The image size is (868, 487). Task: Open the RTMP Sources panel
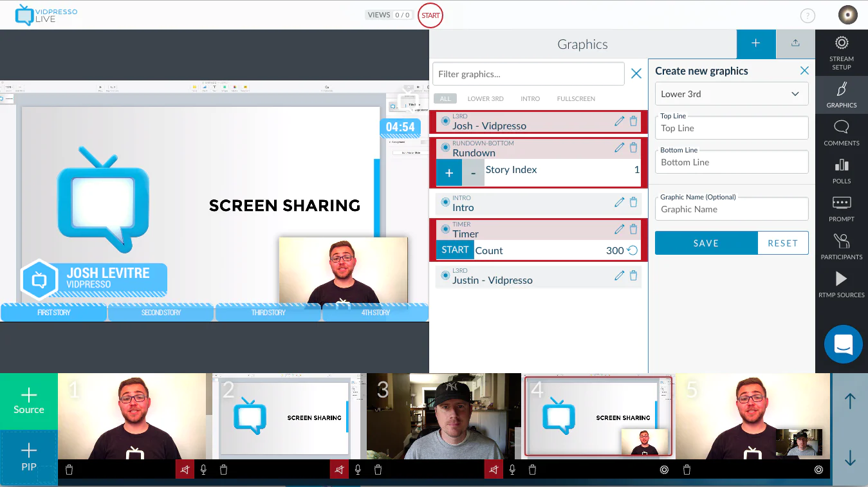coord(841,284)
